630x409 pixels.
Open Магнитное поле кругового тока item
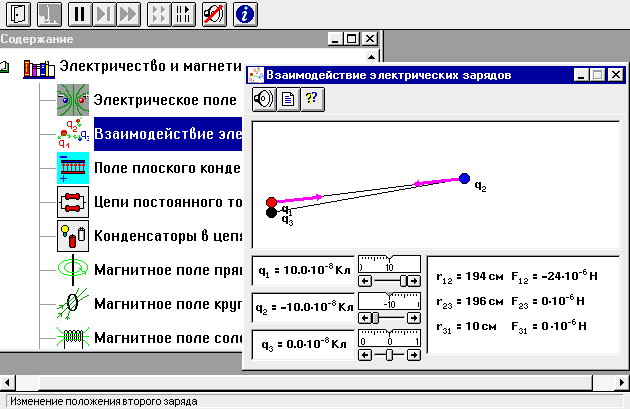168,304
